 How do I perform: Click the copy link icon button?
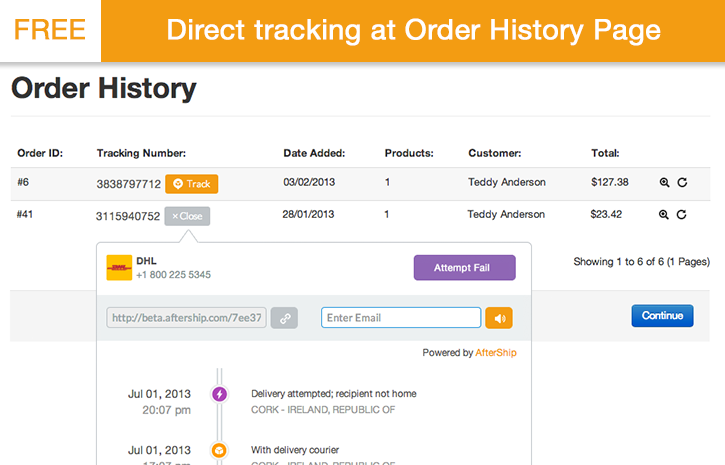click(x=285, y=318)
